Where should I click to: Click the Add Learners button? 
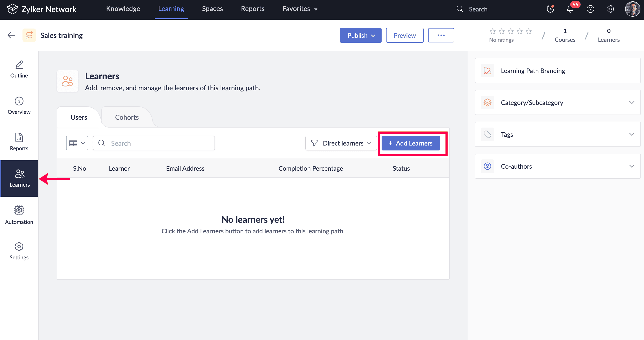(411, 143)
